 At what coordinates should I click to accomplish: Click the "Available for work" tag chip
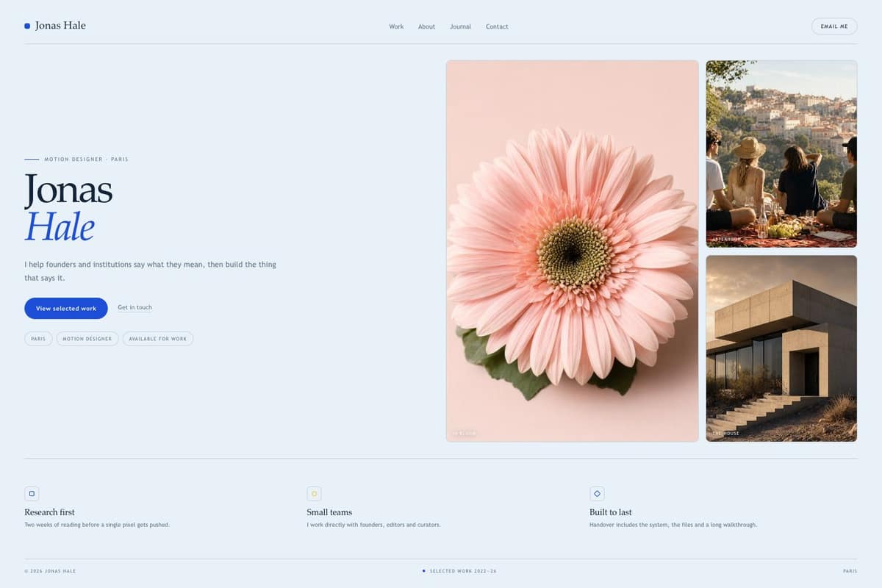pyautogui.click(x=158, y=339)
